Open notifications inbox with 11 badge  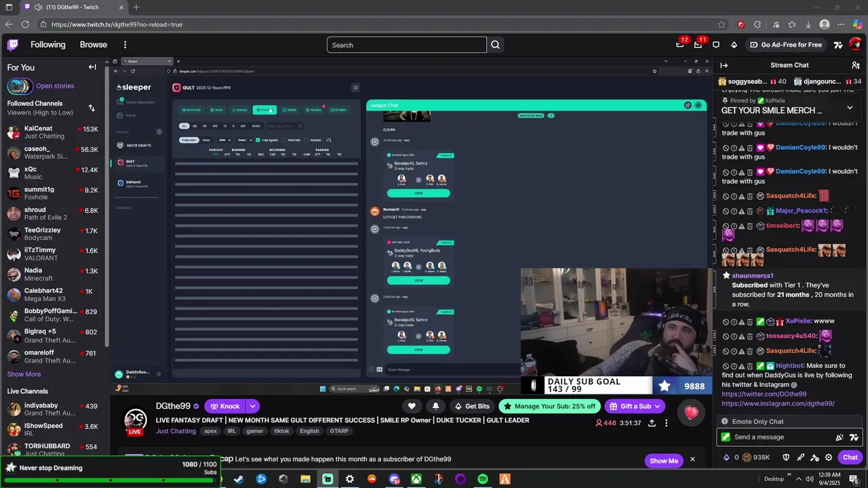(698, 45)
